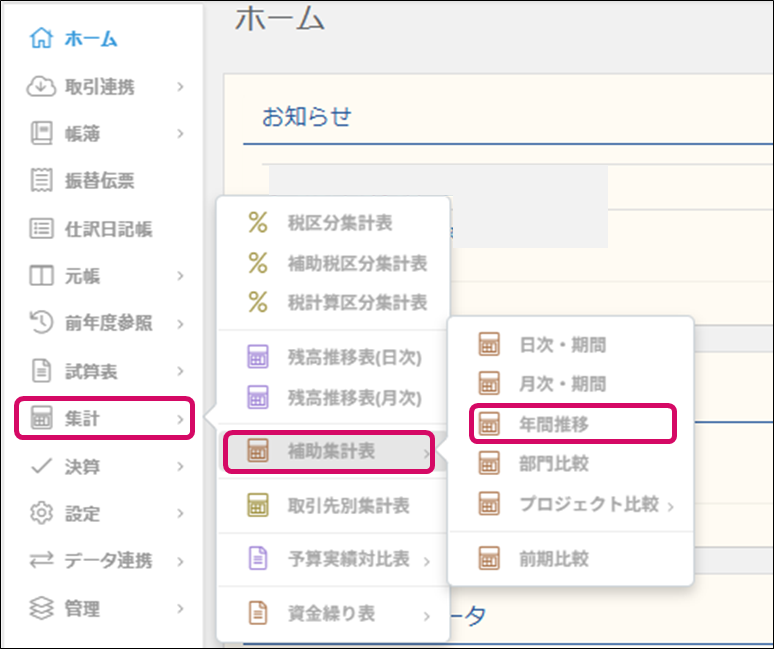Click the book icon beside 帳簿

pos(41,133)
